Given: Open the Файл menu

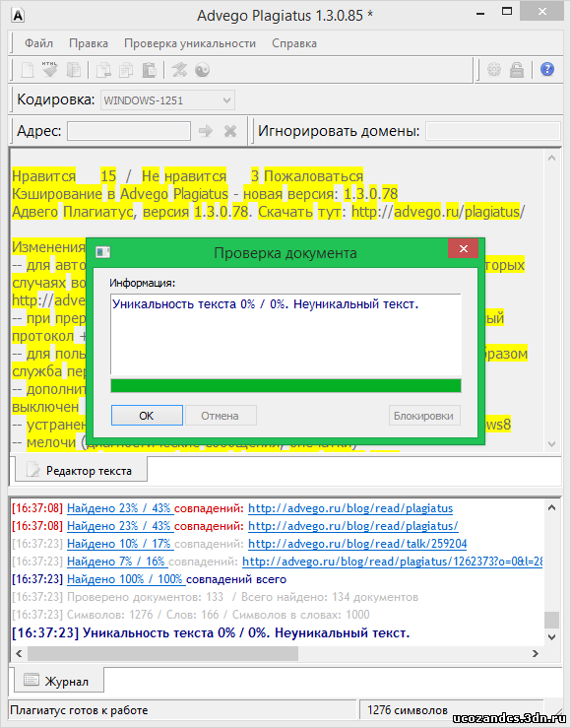Looking at the screenshot, I should [39, 43].
